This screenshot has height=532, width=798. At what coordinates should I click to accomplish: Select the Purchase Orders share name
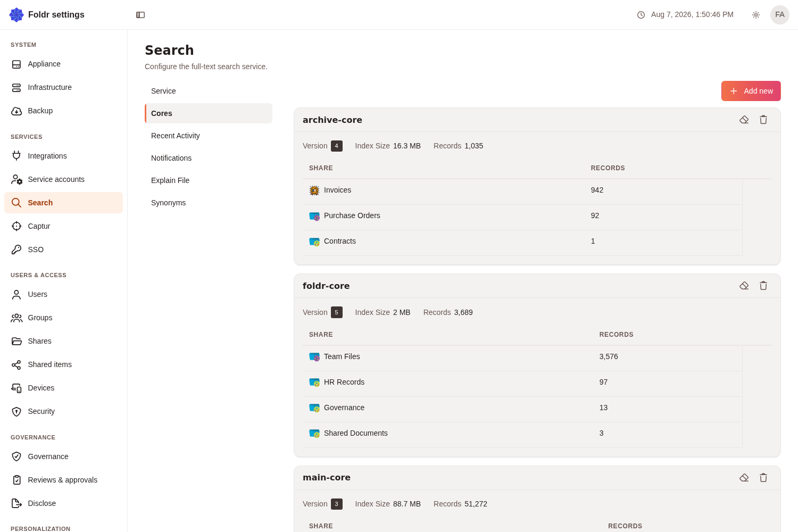(x=352, y=215)
